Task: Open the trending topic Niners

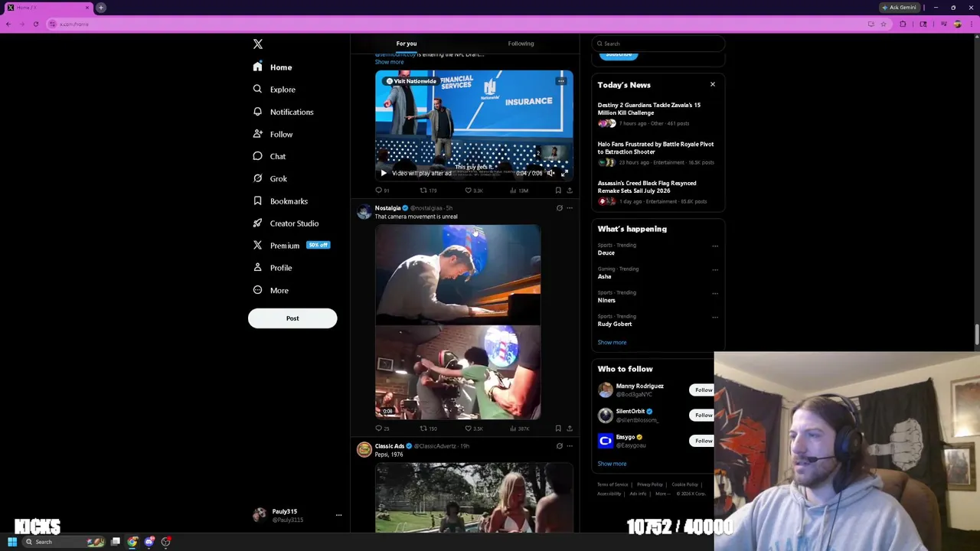Action: click(606, 300)
